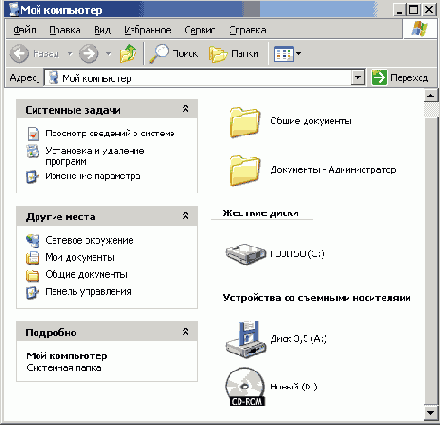Select the hard disk C: drive icon
Image resolution: width=440 pixels, height=425 pixels.
click(246, 254)
